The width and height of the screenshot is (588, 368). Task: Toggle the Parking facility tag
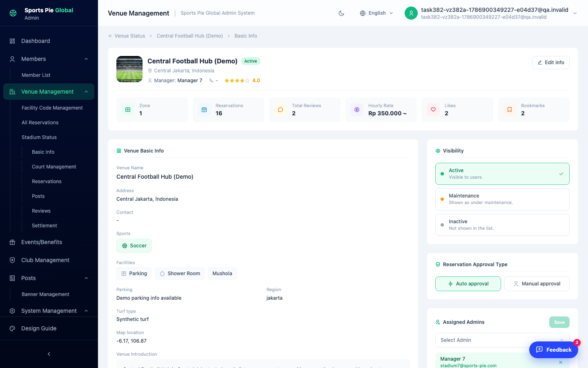point(134,274)
